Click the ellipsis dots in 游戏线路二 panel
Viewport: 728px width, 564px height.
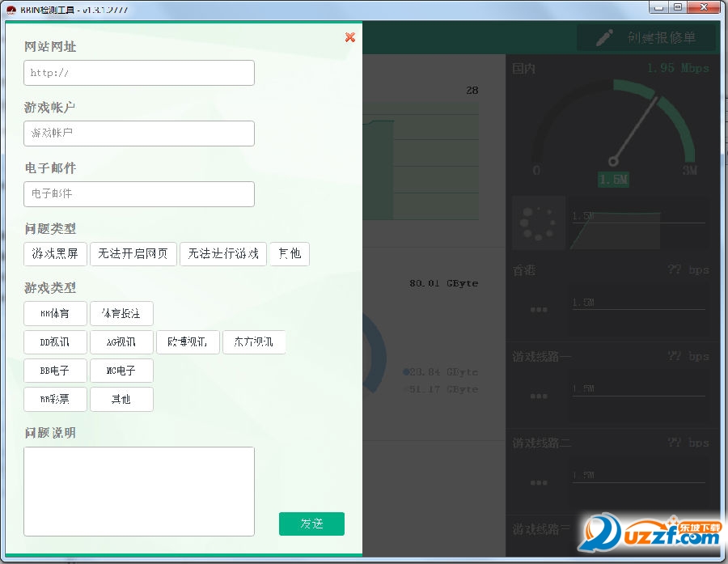537,483
